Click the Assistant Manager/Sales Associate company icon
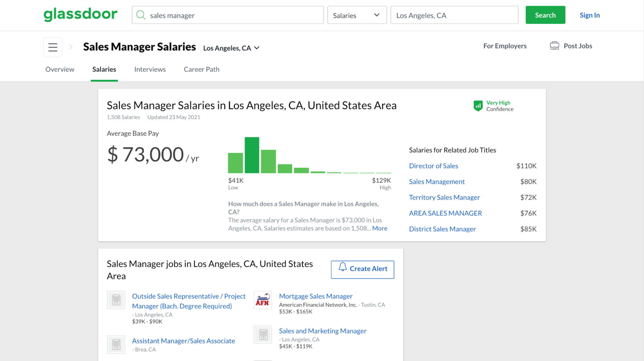 pos(116,345)
